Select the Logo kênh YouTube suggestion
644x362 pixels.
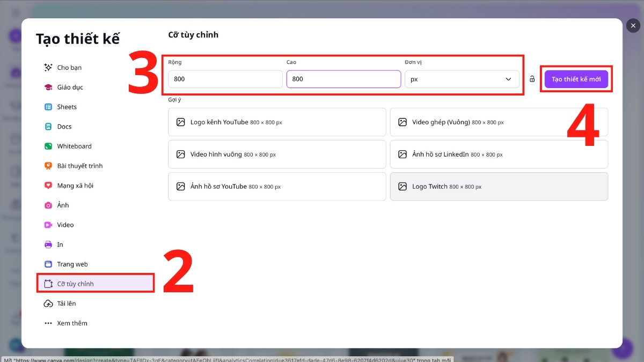point(277,122)
